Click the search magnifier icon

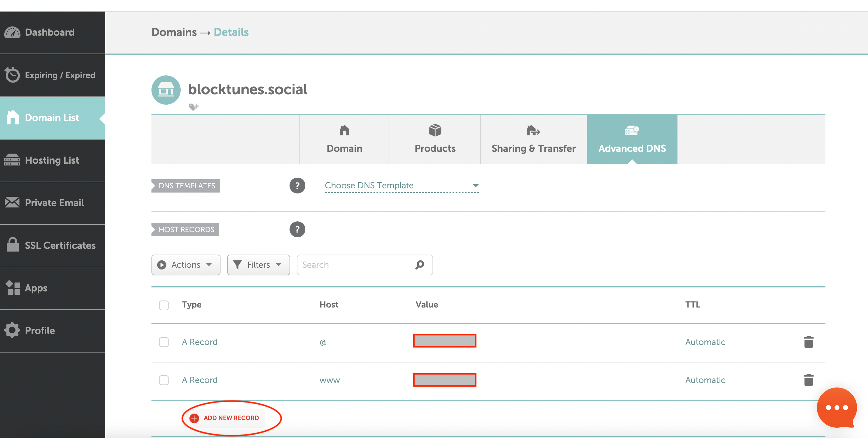pos(419,265)
